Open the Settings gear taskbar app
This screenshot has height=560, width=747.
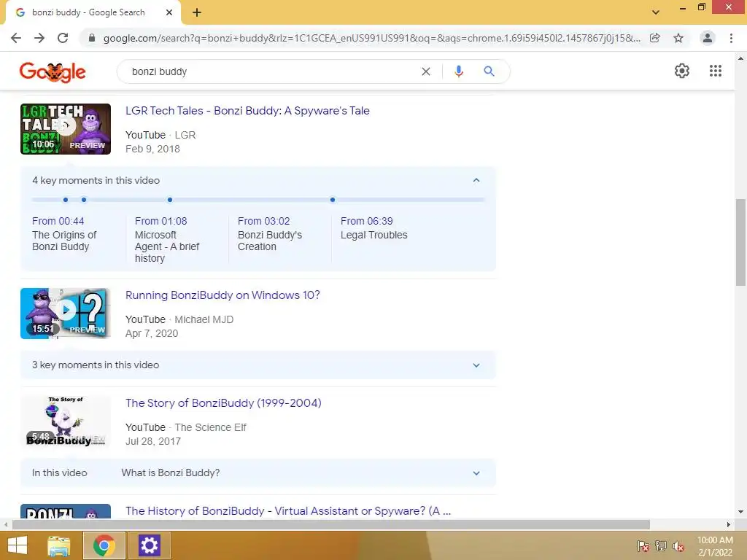[x=149, y=545]
